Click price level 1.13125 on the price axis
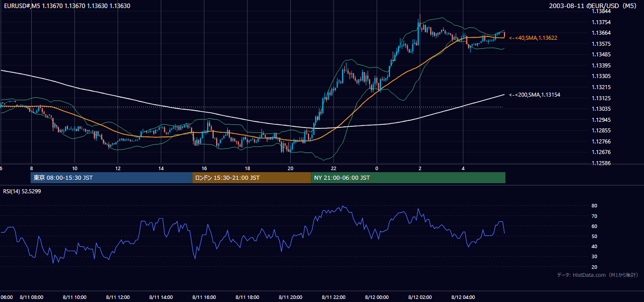This screenshot has height=302, width=644. (601, 98)
